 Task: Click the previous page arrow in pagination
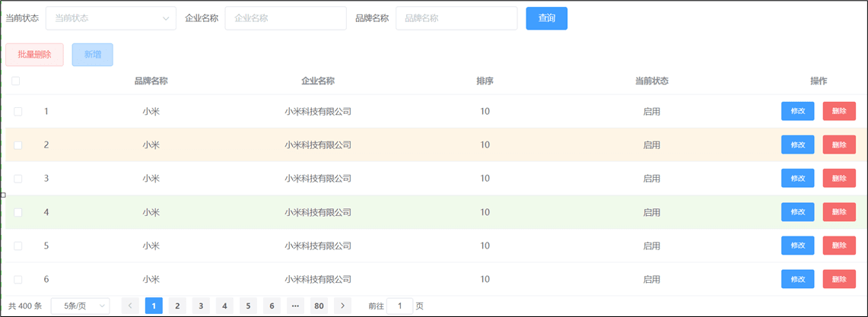coord(130,306)
